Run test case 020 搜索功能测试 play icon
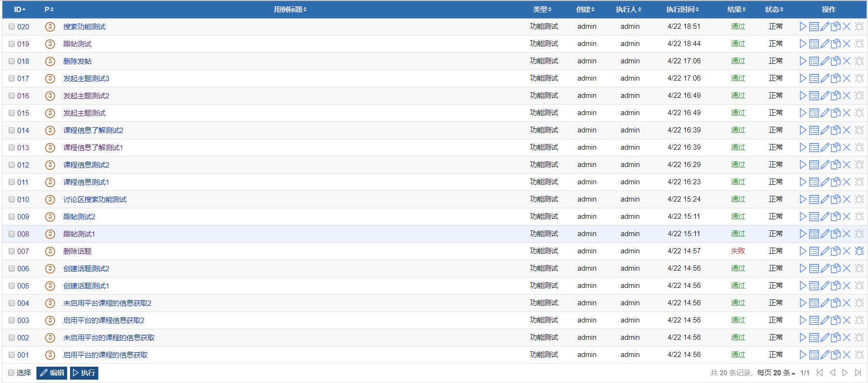This screenshot has height=383, width=868. point(803,27)
